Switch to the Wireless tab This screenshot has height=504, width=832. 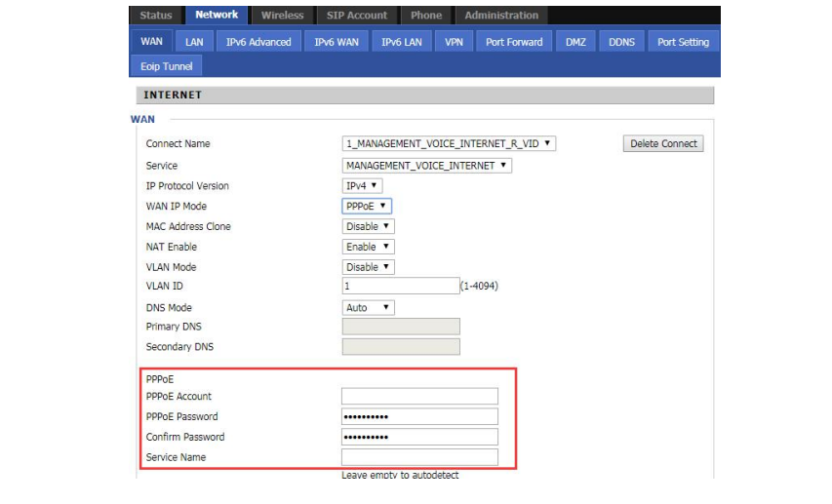(282, 16)
